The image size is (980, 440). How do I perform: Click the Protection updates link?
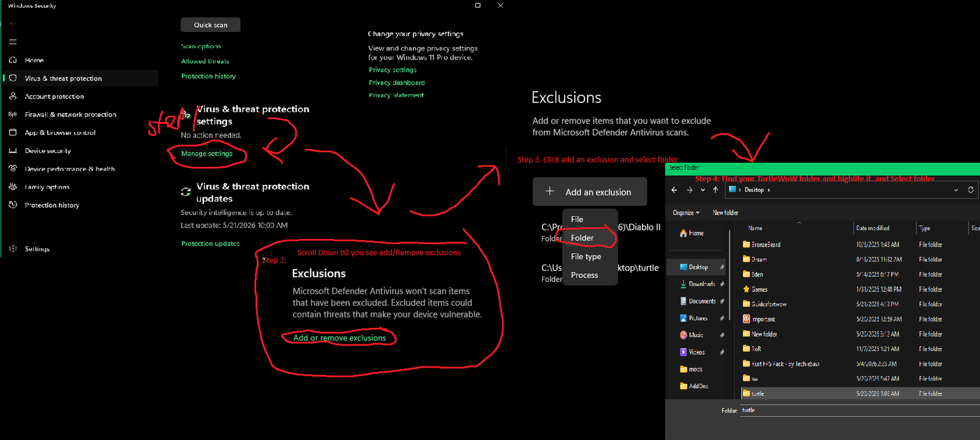click(210, 243)
